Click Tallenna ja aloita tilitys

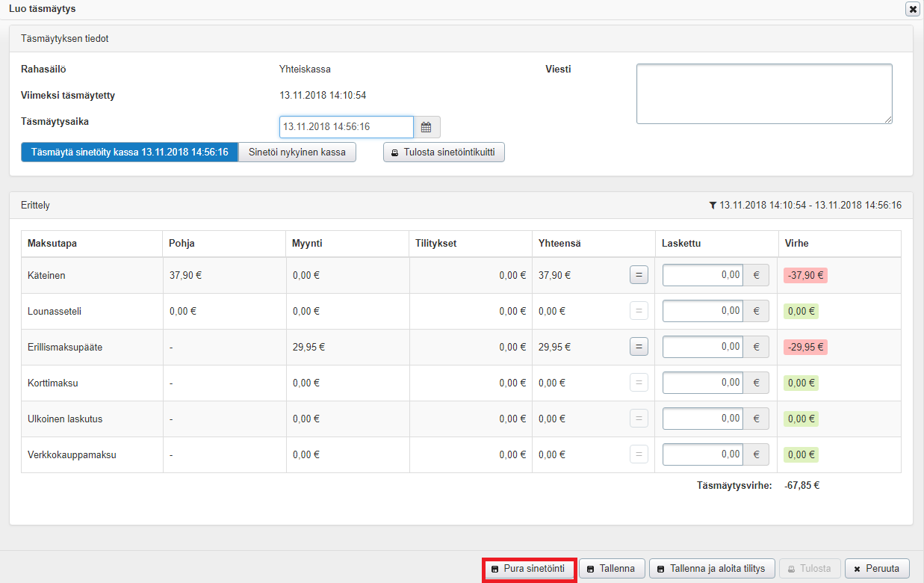tap(710, 569)
